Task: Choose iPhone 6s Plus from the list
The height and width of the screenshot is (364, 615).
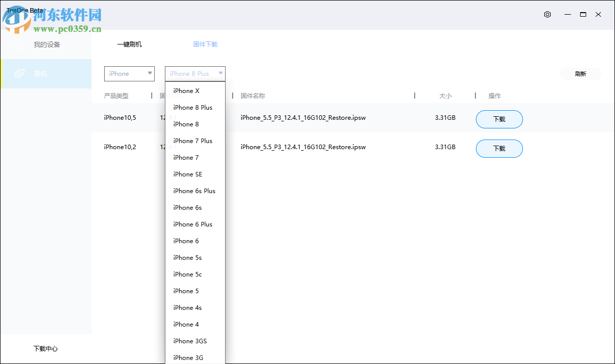Action: tap(195, 191)
